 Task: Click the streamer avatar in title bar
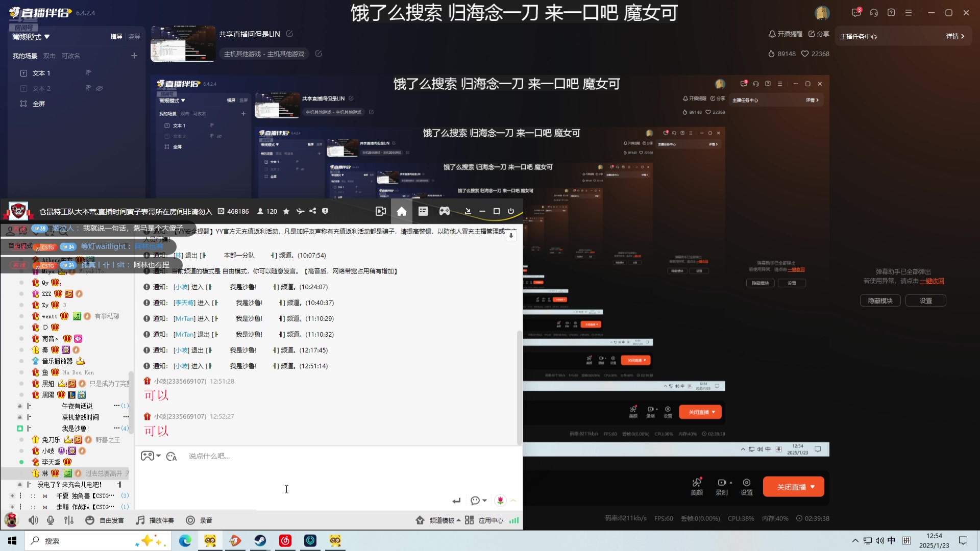point(822,13)
